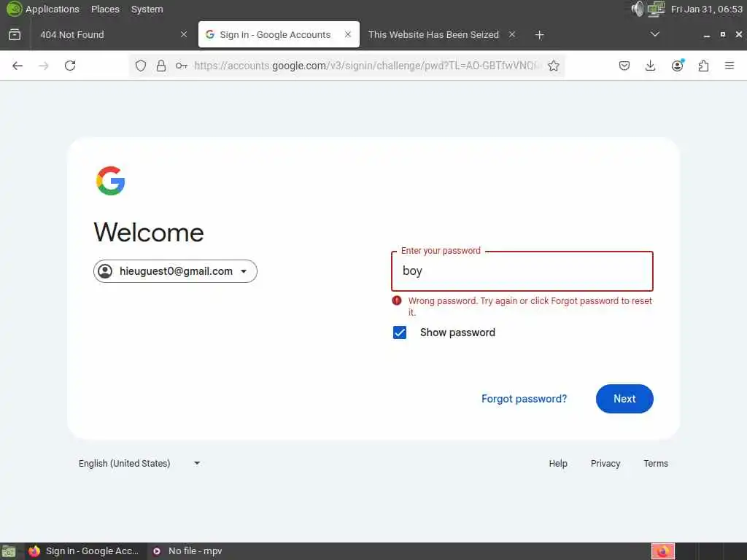
Task: Uncheck the Show password checkbox
Action: tap(400, 332)
